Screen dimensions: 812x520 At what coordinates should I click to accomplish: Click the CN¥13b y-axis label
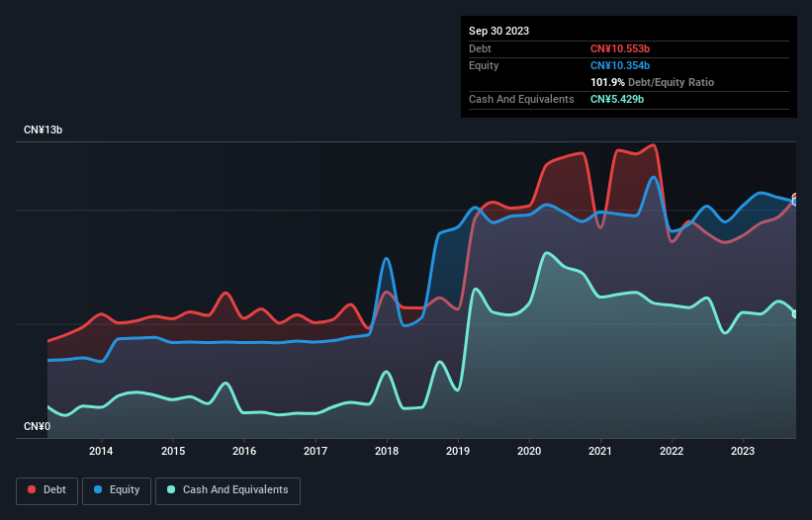(x=43, y=130)
